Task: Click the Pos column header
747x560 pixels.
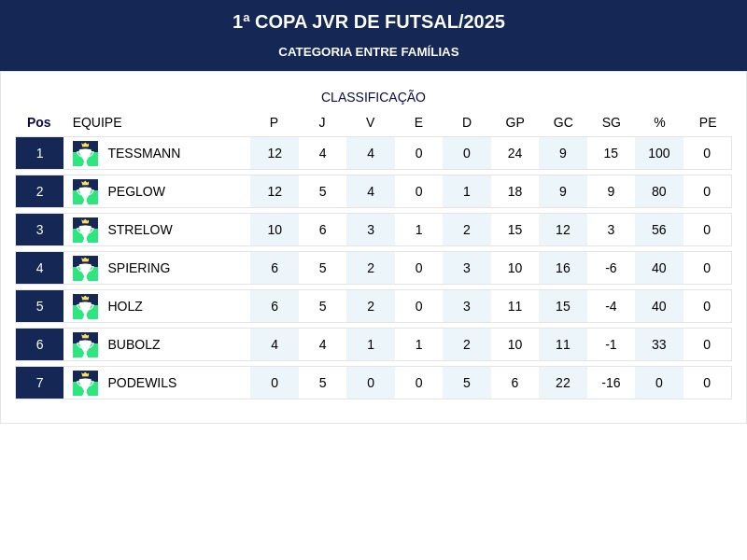Action: point(39,122)
